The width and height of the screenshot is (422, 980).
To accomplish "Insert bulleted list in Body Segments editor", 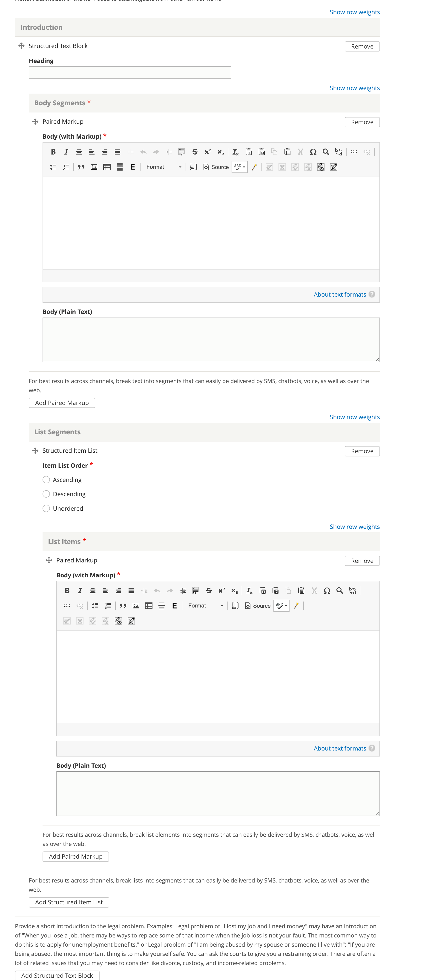I will pos(53,167).
